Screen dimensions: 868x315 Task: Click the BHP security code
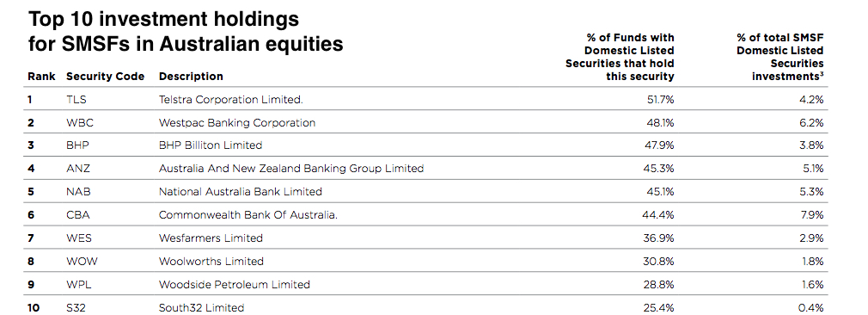point(77,145)
